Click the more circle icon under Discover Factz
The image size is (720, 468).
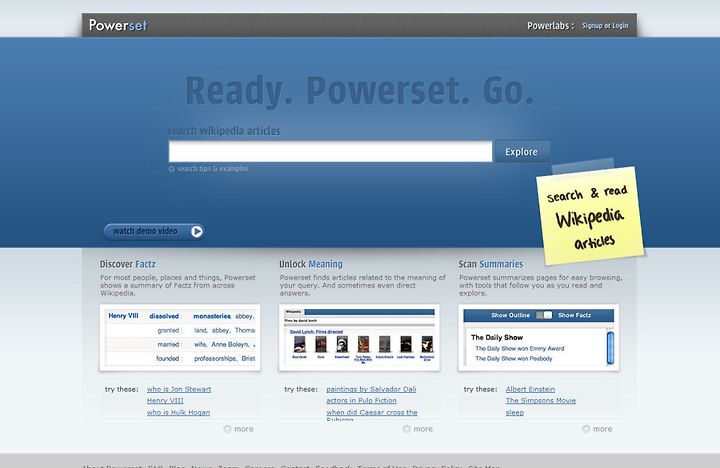pyautogui.click(x=227, y=429)
